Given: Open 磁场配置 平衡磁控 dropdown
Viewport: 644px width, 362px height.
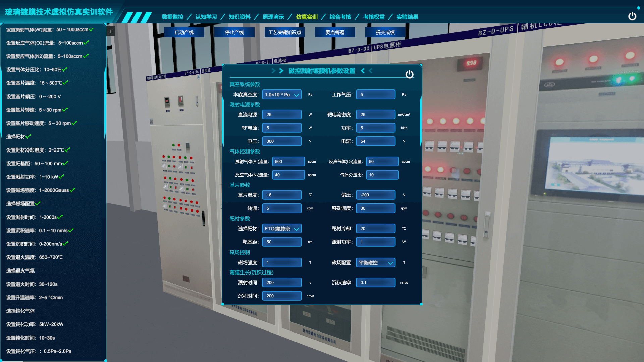Looking at the screenshot, I should (x=375, y=263).
